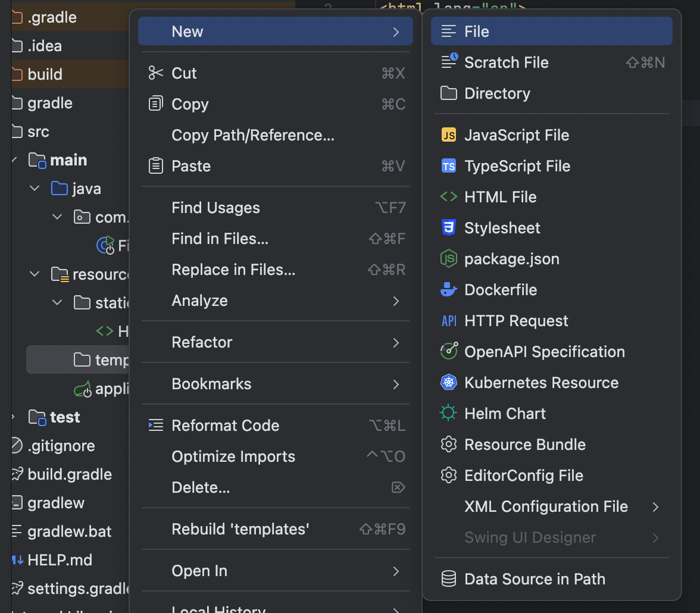Click the JavaScript File JS icon
The height and width of the screenshot is (613, 700).
[x=449, y=135]
